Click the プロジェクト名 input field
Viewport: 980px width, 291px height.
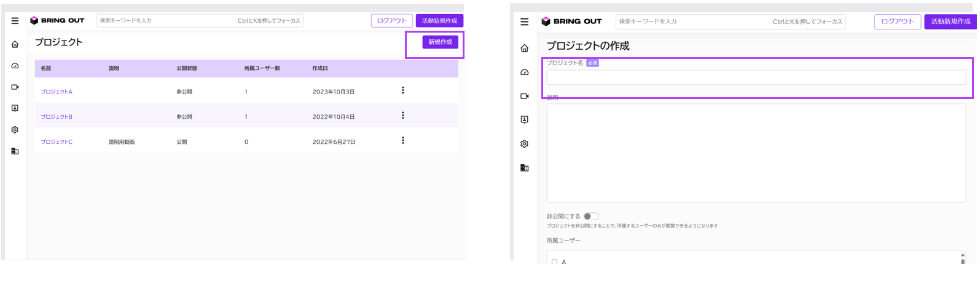(756, 78)
